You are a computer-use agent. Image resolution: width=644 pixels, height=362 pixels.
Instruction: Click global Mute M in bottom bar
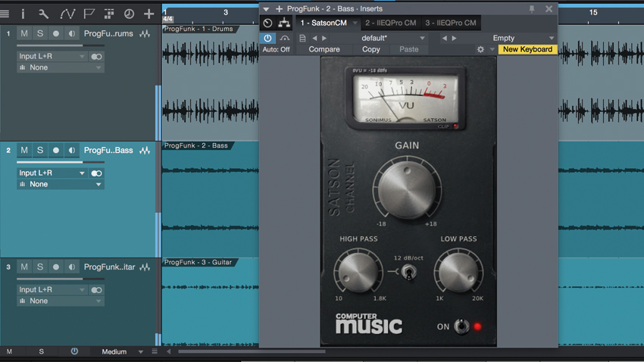pyautogui.click(x=9, y=351)
